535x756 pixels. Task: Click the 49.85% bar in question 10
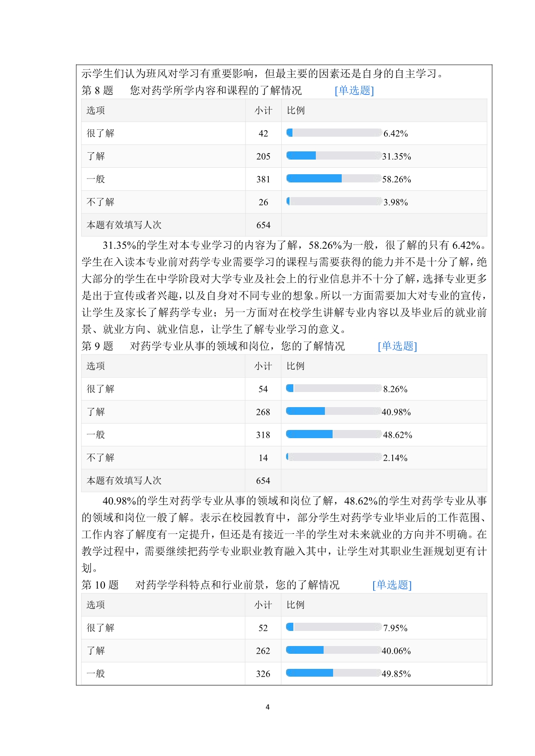334,673
